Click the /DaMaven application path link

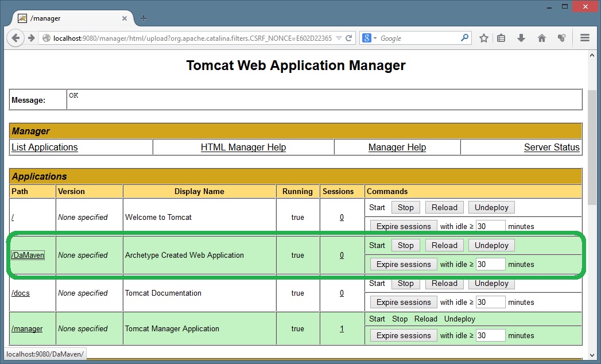(28, 255)
